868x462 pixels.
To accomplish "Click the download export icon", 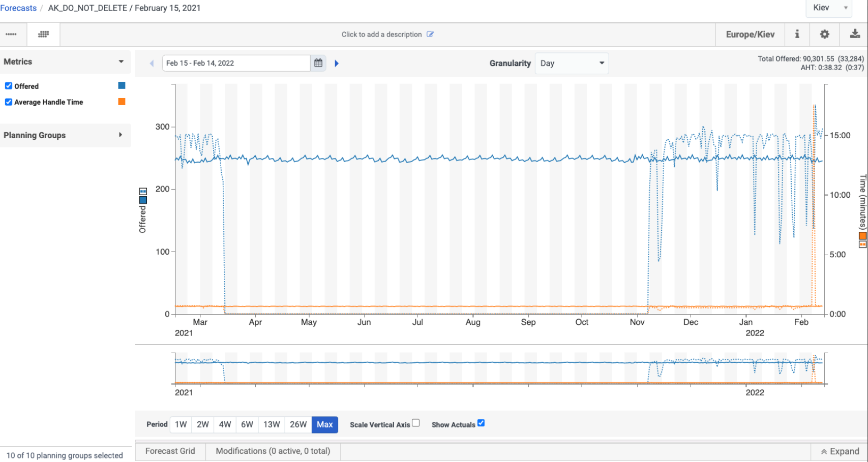I will (x=855, y=34).
